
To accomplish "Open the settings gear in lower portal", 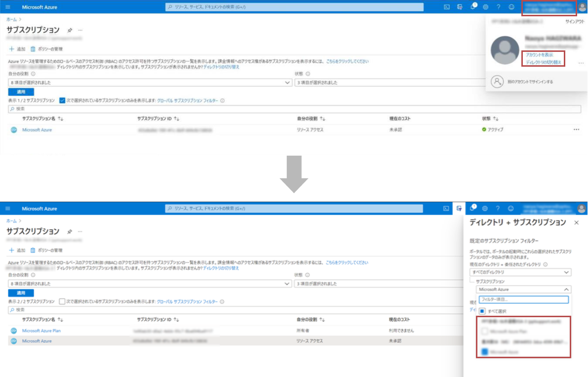I will (x=485, y=209).
